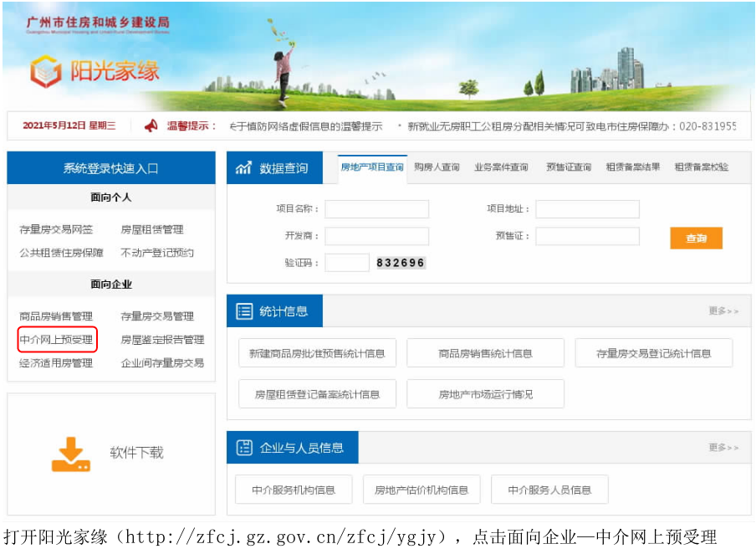Expand 更多 link in 统计信息 section
This screenshot has height=554, width=756.
[x=723, y=311]
